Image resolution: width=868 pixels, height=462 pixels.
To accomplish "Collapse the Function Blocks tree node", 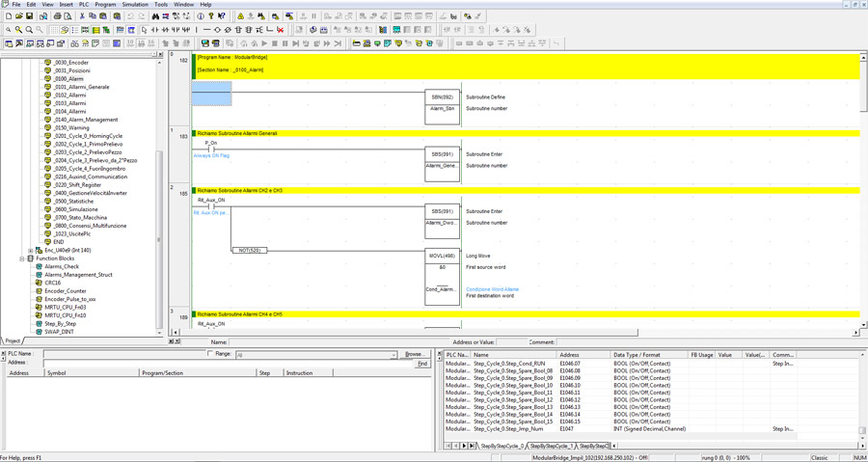I will [22, 258].
